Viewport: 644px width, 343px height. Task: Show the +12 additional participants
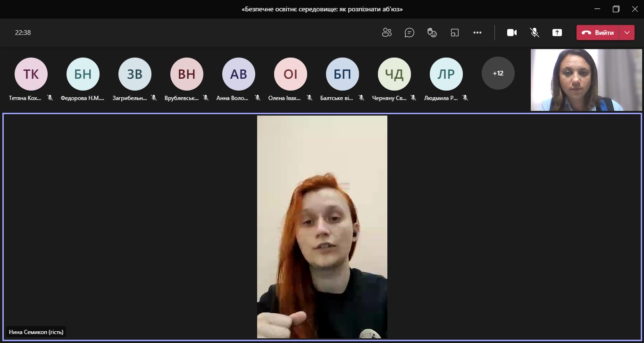(498, 73)
